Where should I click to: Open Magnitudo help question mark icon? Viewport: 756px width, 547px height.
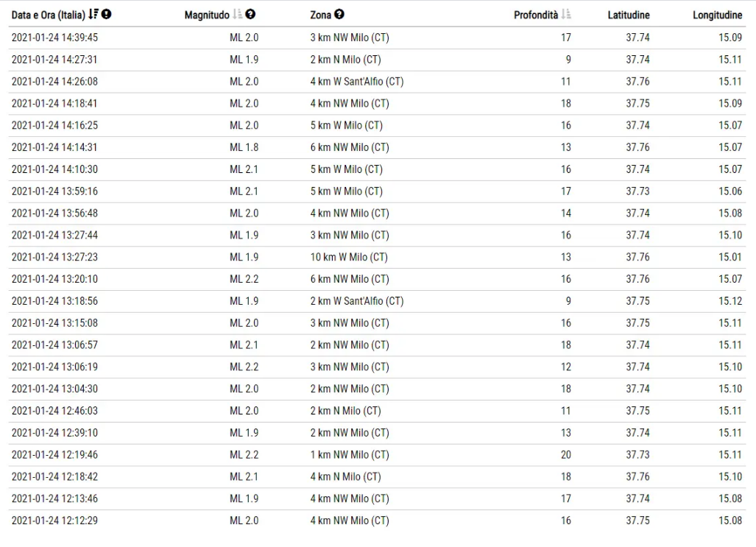(x=250, y=15)
